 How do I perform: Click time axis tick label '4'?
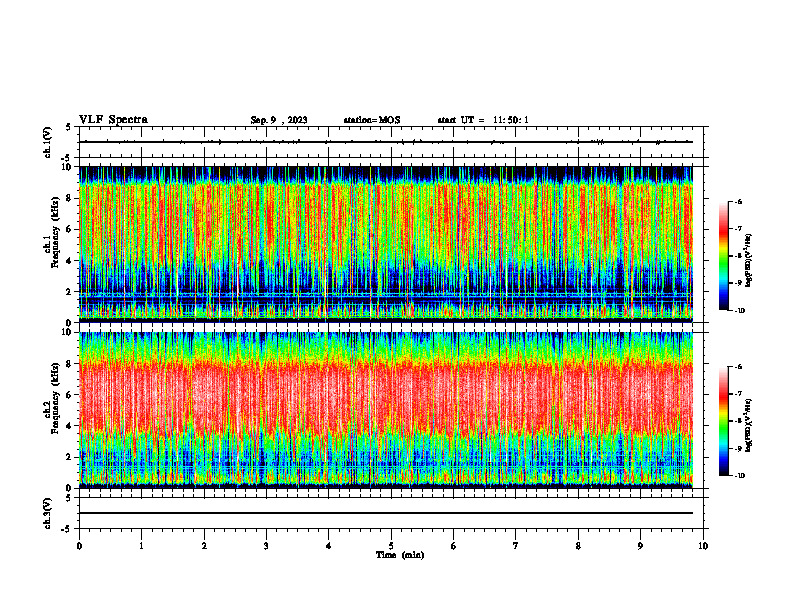[329, 546]
